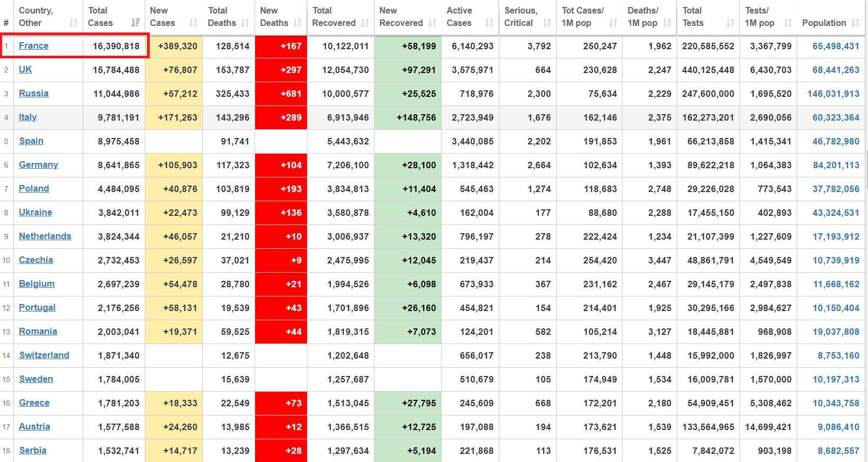Open Czechia population link 10,739,919
Image resolution: width=868 pixels, height=462 pixels.
(x=836, y=260)
